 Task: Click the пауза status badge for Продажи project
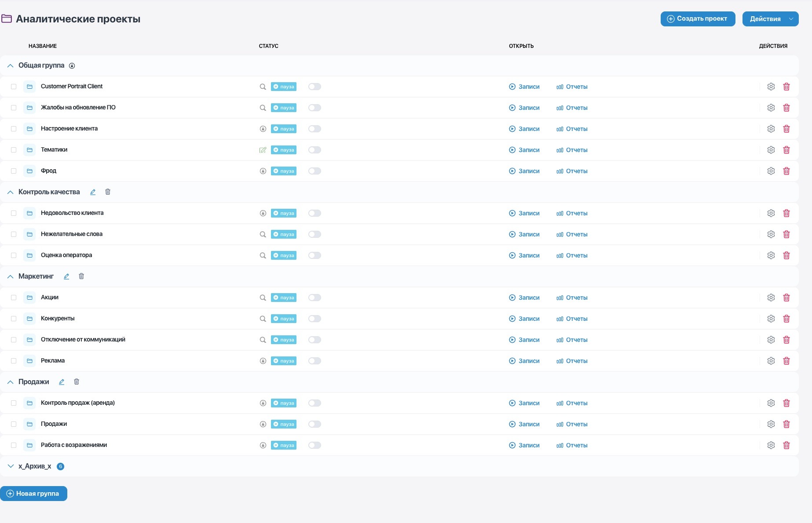284,424
